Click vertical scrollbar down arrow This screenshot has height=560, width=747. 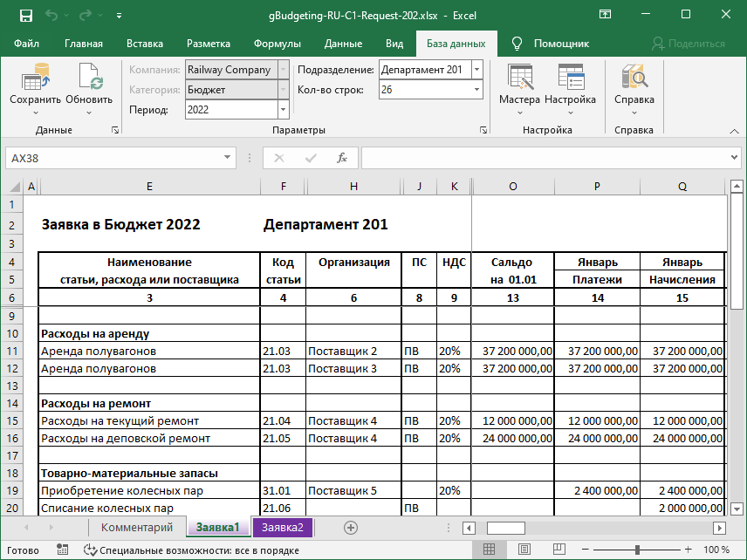click(737, 509)
